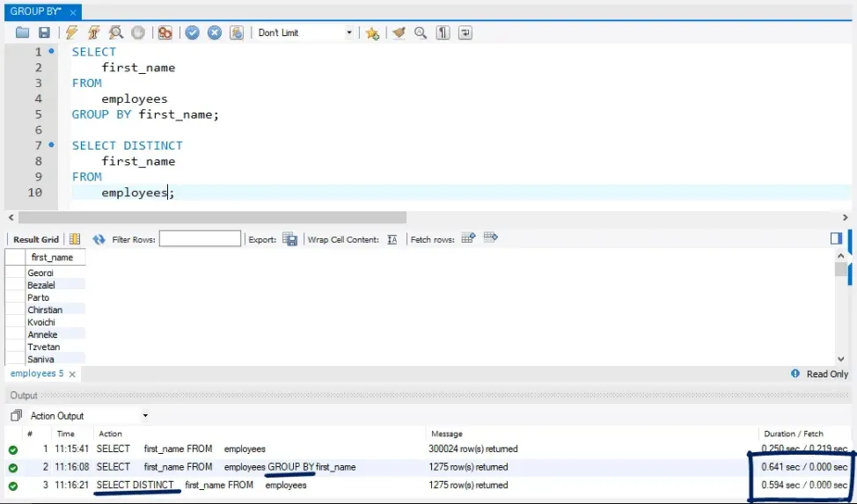Viewport: 857px width, 504px height.
Task: Open the Don't Limit rows dropdown
Action: pyautogui.click(x=348, y=33)
